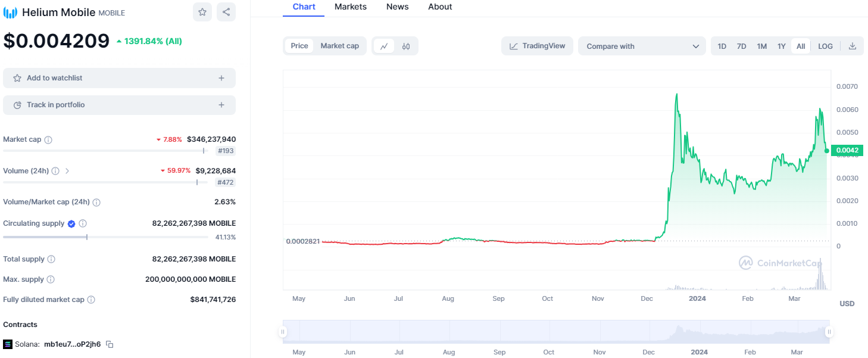
Task: Select the Price toggle option
Action: (299, 46)
